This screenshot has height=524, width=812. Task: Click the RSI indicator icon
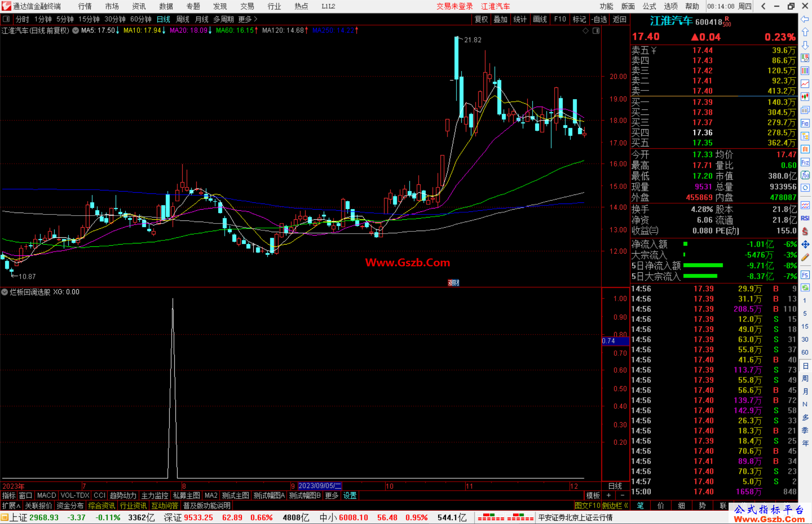pos(805,218)
